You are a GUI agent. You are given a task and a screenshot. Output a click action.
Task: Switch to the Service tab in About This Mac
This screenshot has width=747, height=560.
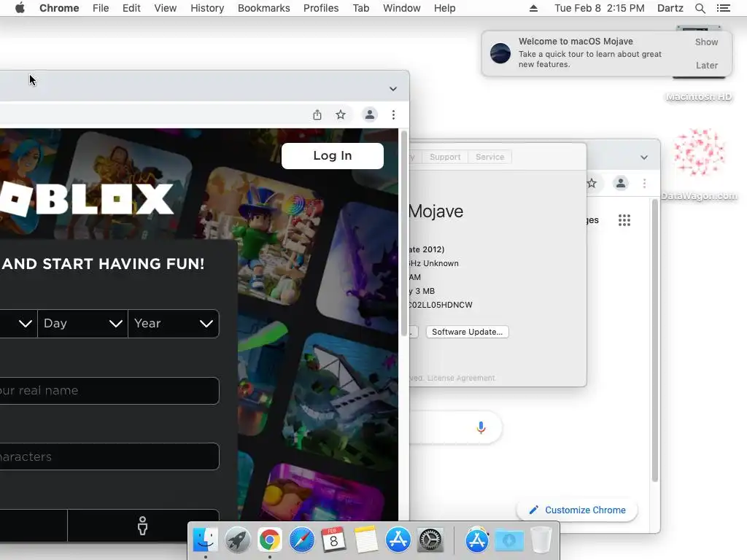click(x=489, y=157)
